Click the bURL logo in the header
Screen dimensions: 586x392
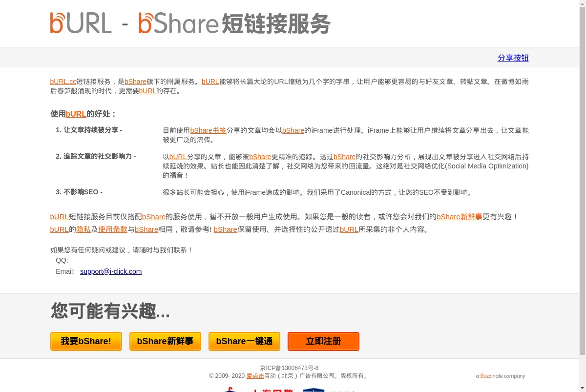pyautogui.click(x=81, y=23)
